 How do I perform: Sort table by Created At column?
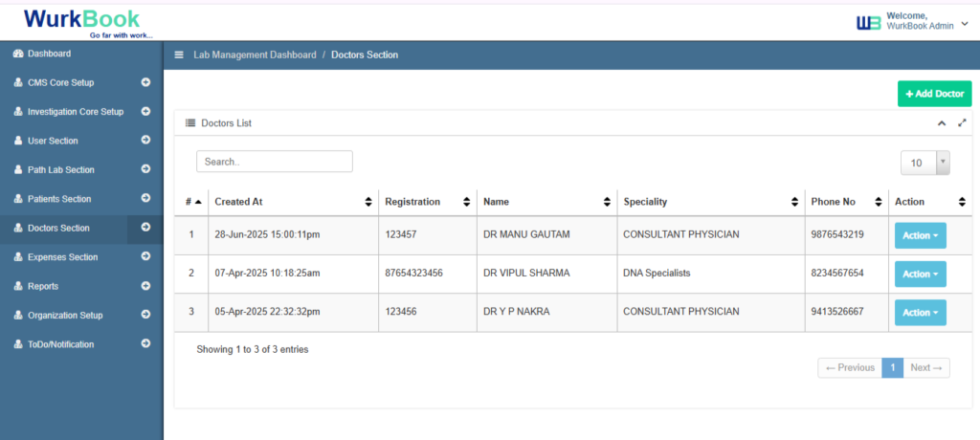point(292,202)
